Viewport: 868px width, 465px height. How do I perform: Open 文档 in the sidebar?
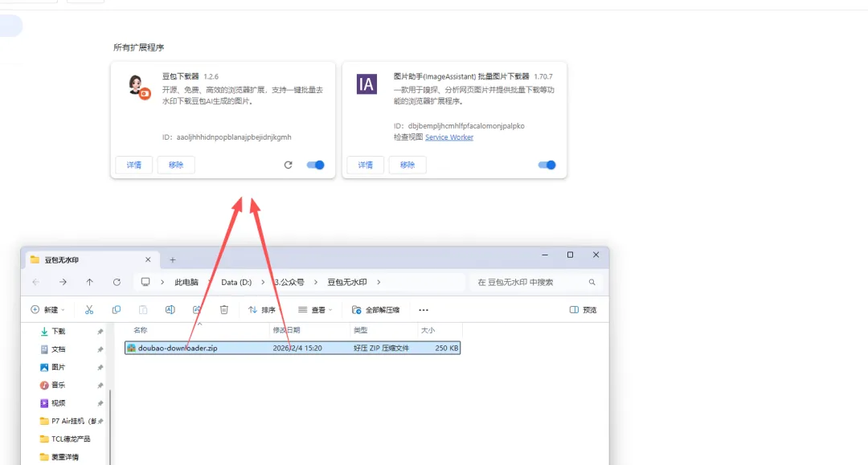point(58,349)
